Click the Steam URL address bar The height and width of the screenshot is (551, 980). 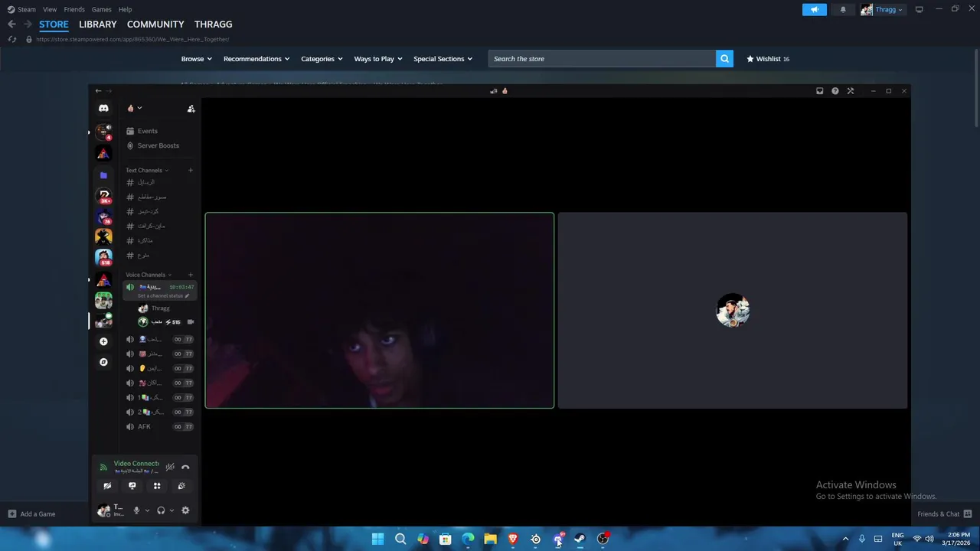pyautogui.click(x=132, y=39)
